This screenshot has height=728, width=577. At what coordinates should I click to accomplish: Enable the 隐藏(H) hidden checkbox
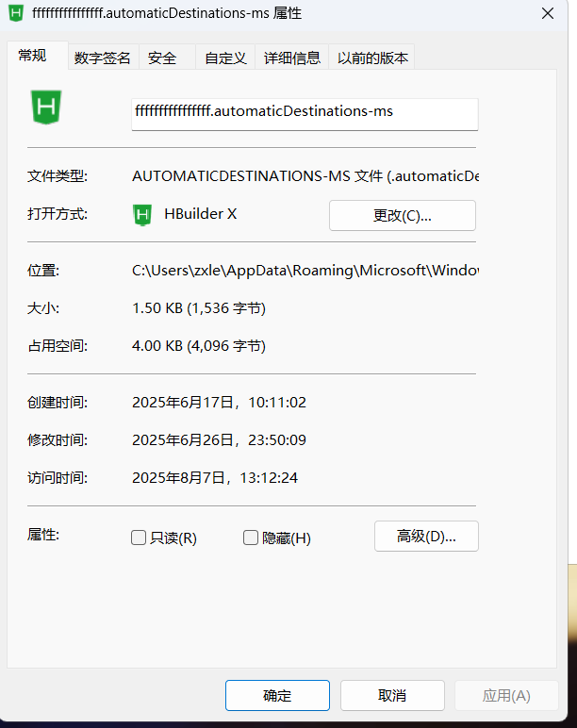251,538
